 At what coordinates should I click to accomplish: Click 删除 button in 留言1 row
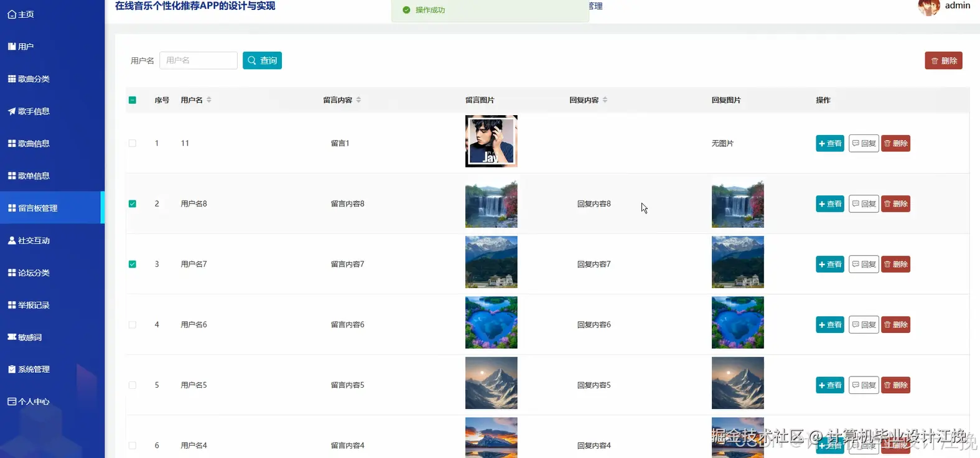tap(896, 143)
